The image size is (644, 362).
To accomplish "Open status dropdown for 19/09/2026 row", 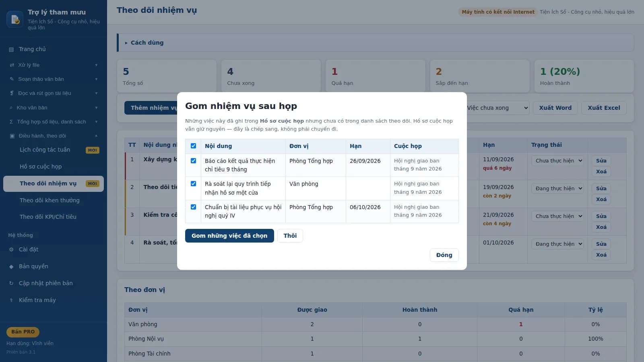I will click(x=559, y=189).
